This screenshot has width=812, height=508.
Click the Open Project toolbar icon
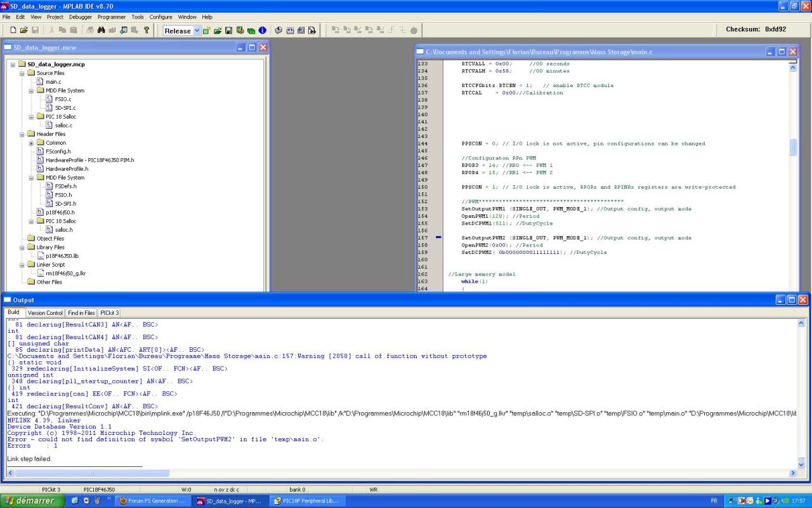pos(218,30)
